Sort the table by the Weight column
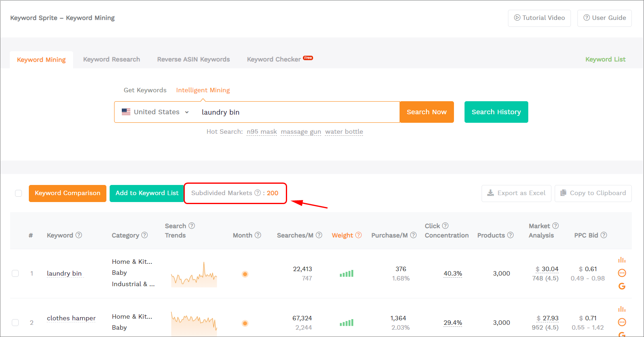The height and width of the screenshot is (337, 644). pos(342,235)
